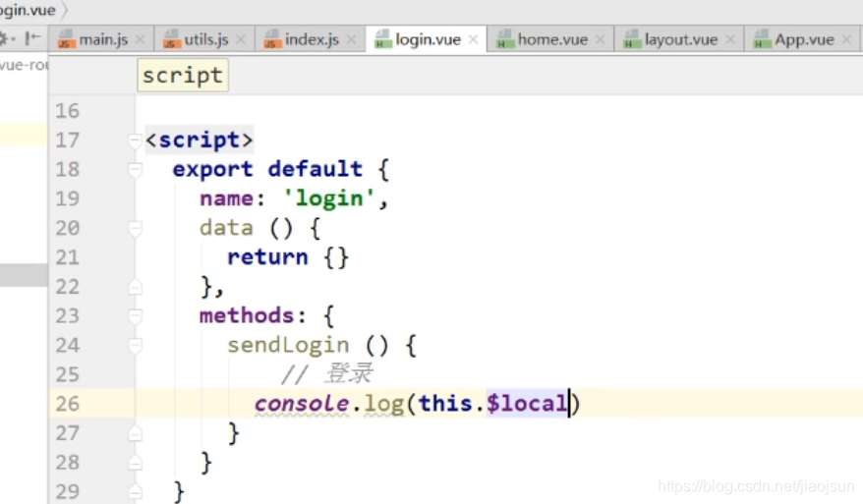
Task: Click the 'log' method call
Action: (x=384, y=405)
